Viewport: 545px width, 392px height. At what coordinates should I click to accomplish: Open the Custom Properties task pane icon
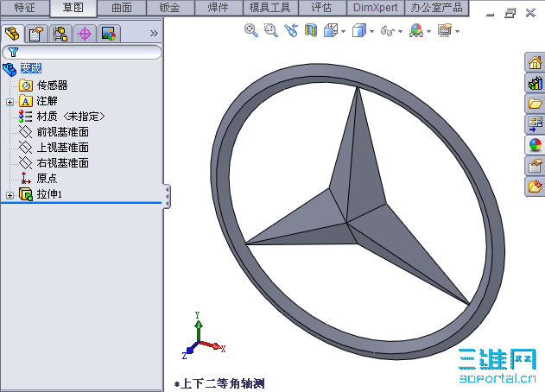(x=535, y=166)
